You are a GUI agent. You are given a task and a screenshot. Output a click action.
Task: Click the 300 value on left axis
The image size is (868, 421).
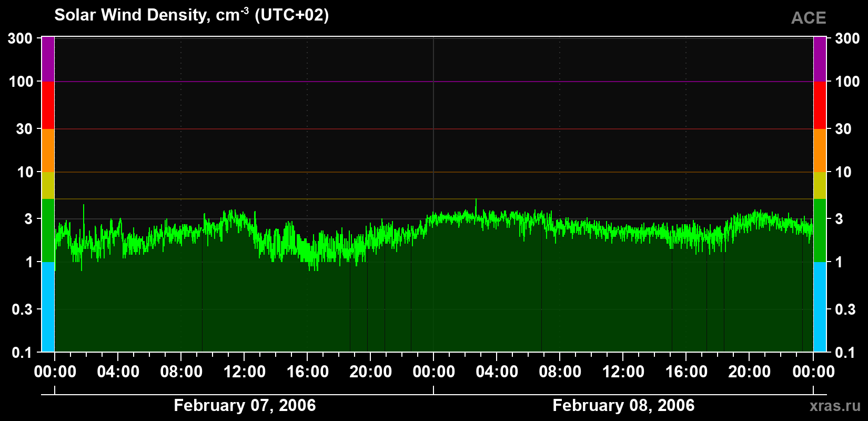coord(21,38)
